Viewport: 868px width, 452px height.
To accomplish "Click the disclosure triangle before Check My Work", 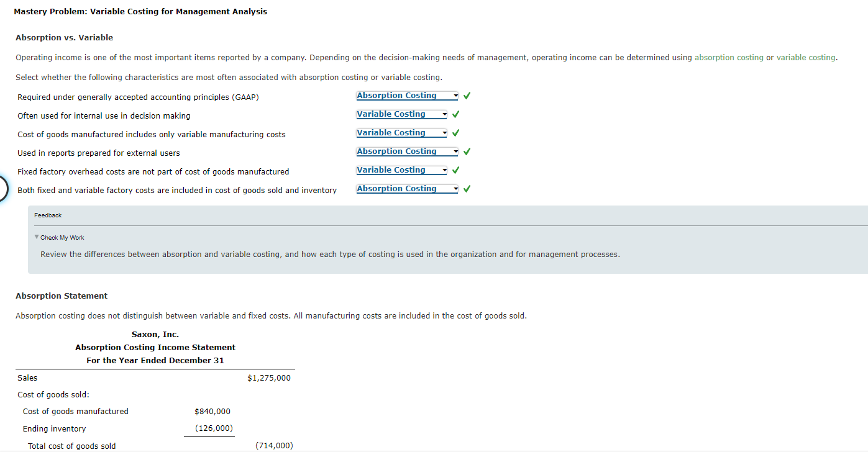I will tap(36, 237).
